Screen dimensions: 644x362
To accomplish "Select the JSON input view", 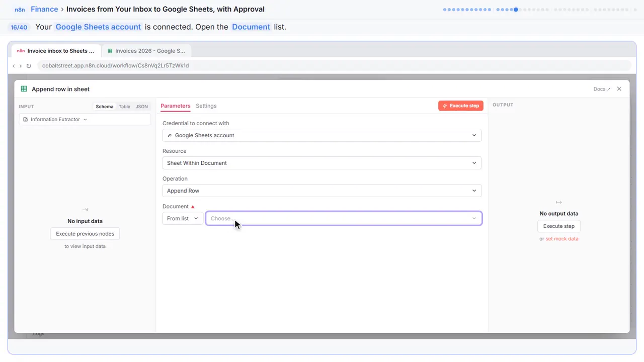I will tap(142, 107).
